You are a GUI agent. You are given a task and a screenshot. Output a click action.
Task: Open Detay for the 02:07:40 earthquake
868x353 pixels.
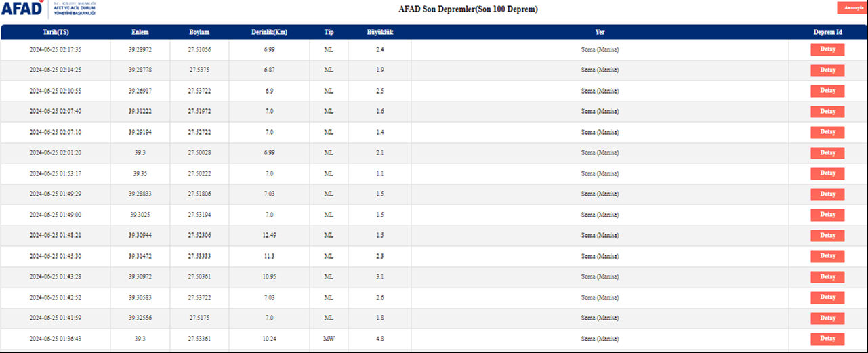click(x=827, y=111)
